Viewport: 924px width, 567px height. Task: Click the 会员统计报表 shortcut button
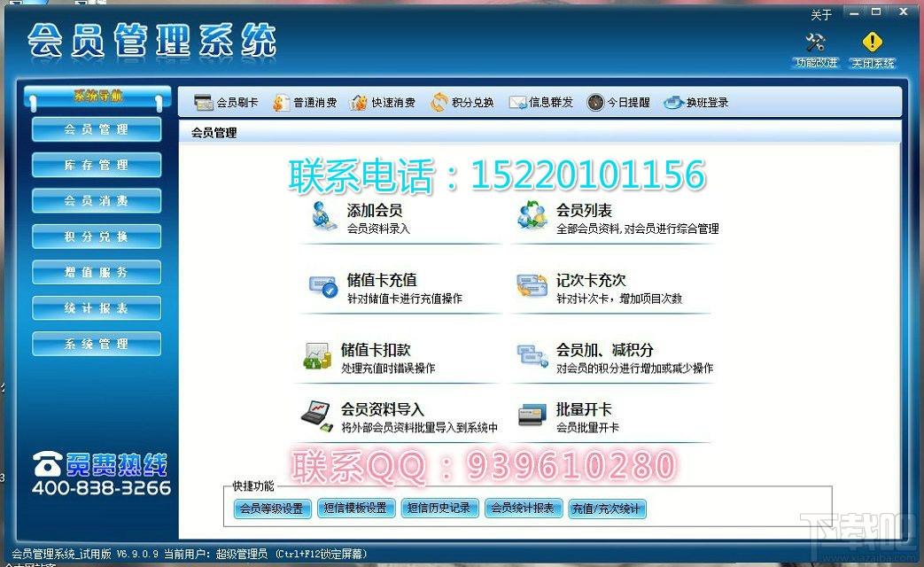[523, 508]
